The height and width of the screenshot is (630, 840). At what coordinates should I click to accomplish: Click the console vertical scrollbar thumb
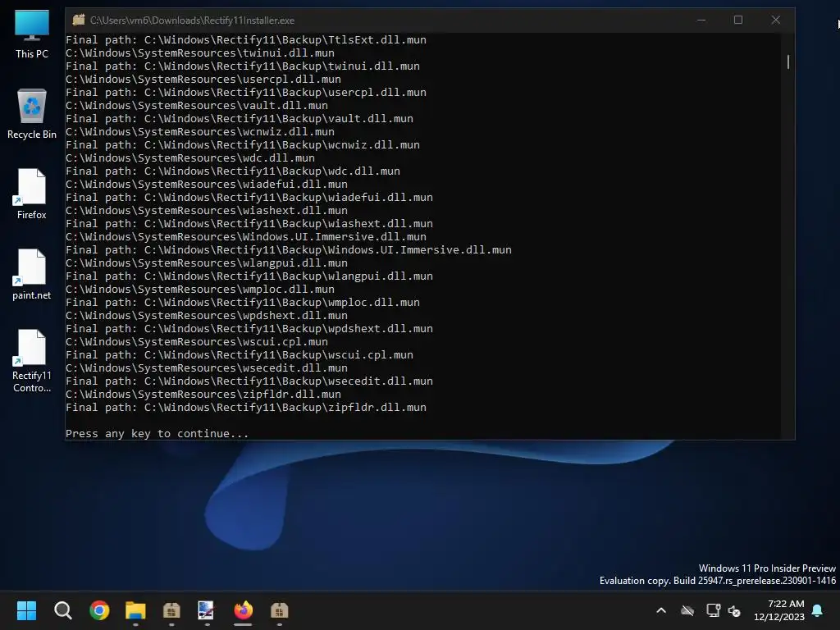coord(788,62)
